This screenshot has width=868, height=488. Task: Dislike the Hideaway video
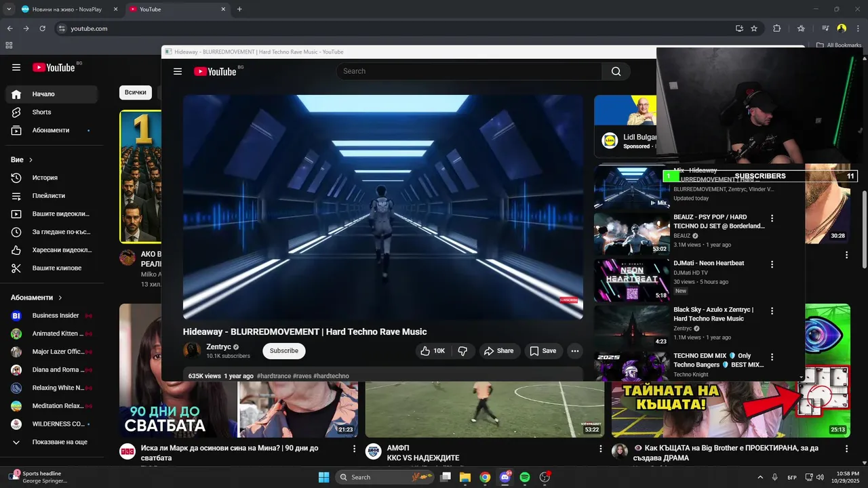(463, 351)
